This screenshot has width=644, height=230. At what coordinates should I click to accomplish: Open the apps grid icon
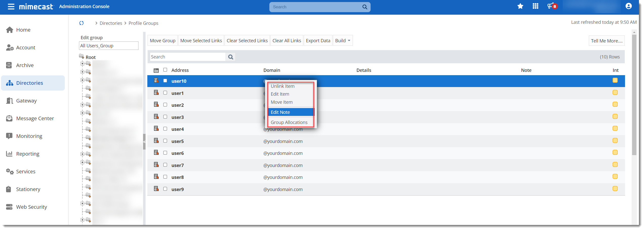(535, 6)
